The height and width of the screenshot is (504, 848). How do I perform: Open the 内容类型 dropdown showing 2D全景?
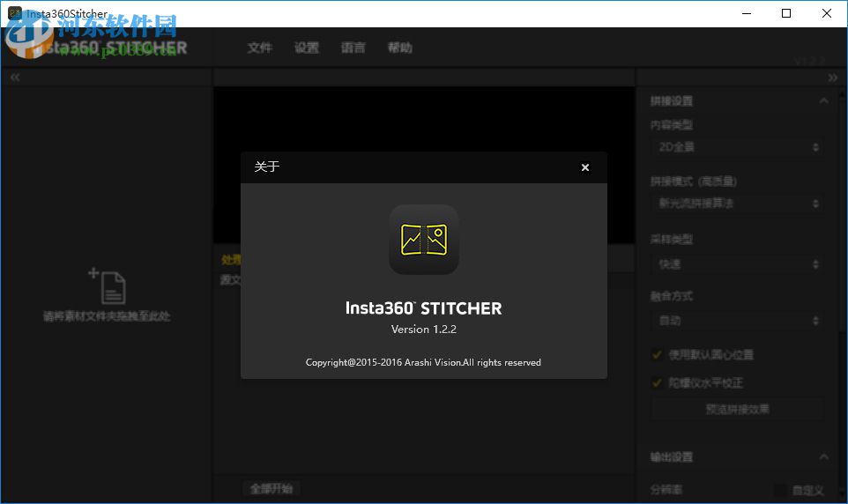pyautogui.click(x=738, y=147)
